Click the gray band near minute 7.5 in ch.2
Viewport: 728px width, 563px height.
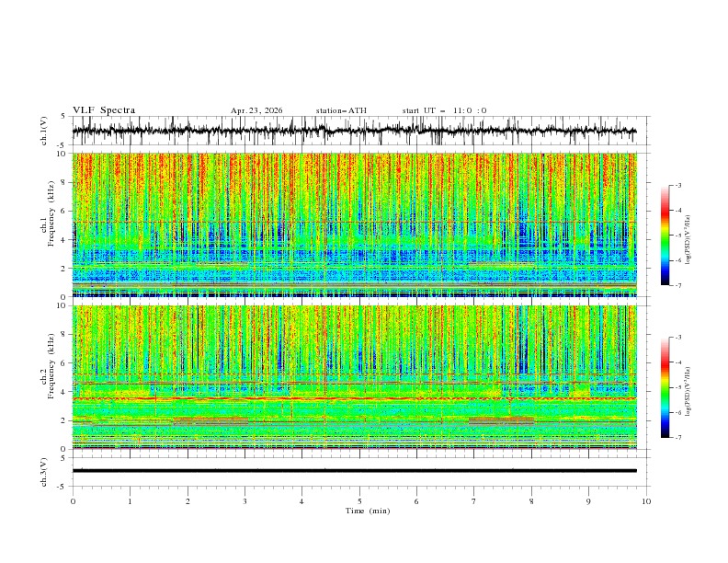point(502,421)
